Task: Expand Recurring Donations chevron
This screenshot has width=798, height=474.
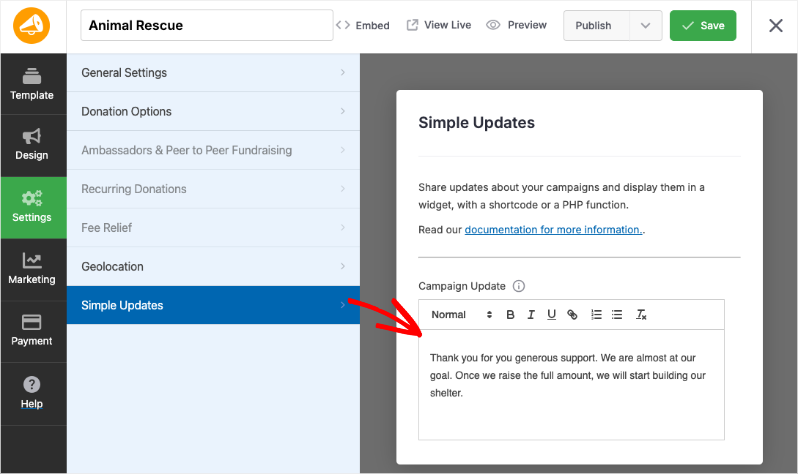Action: [x=343, y=189]
